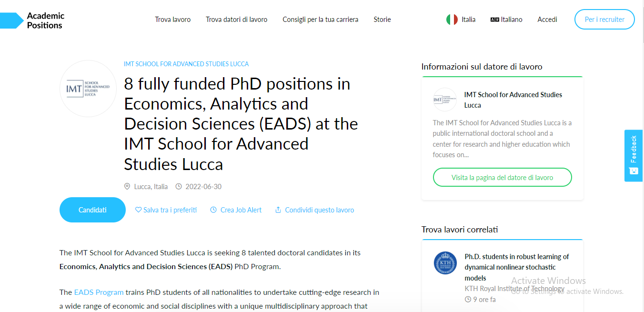Click the Candidati apply button

(92, 210)
